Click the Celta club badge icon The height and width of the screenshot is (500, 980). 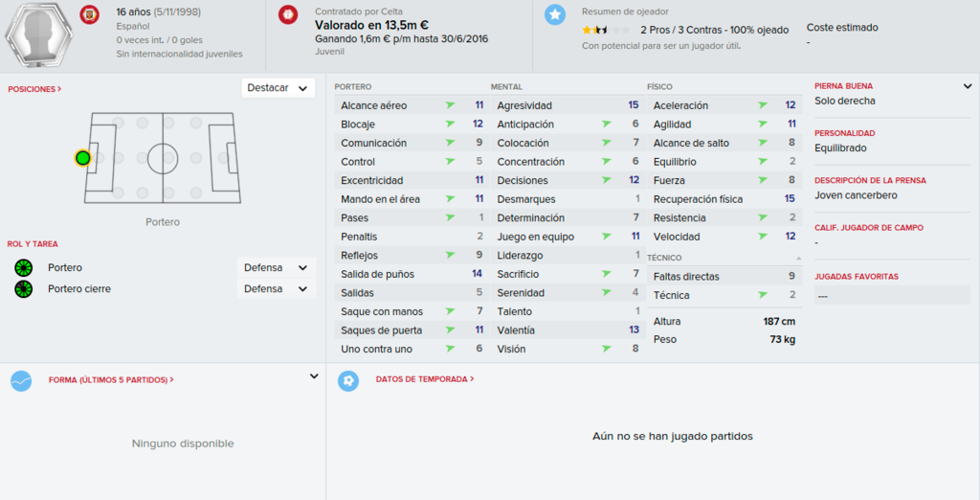tap(288, 14)
